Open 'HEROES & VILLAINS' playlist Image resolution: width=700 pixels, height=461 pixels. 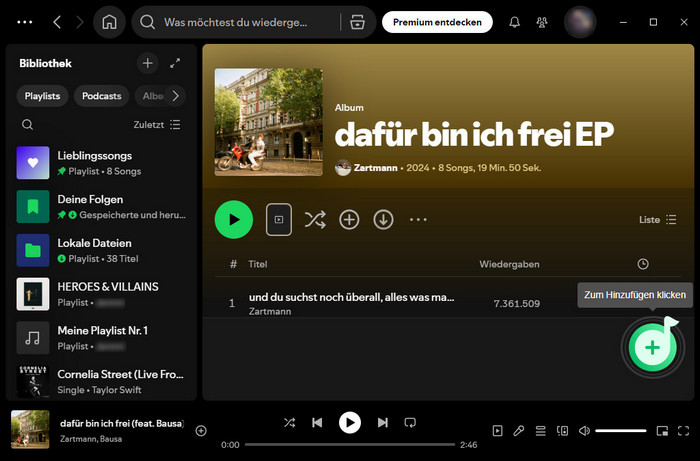click(101, 294)
